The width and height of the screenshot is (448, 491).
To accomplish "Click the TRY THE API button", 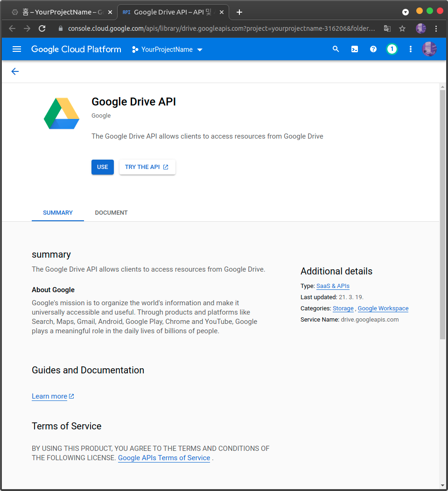I will (x=147, y=167).
